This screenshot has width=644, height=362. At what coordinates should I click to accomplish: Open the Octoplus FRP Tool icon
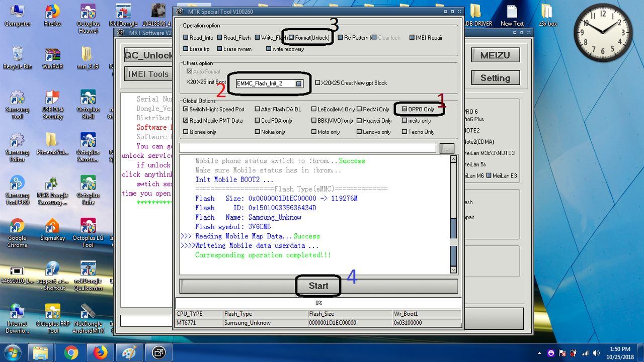52,318
